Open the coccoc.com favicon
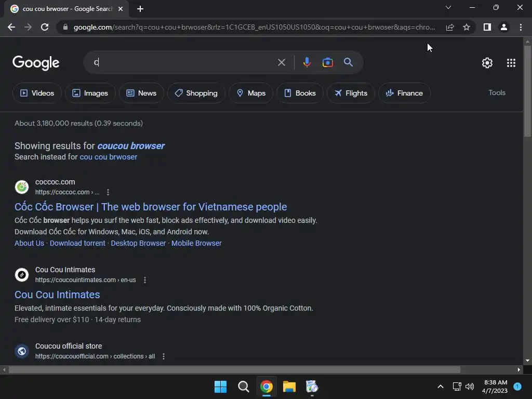This screenshot has height=399, width=532. [x=22, y=187]
